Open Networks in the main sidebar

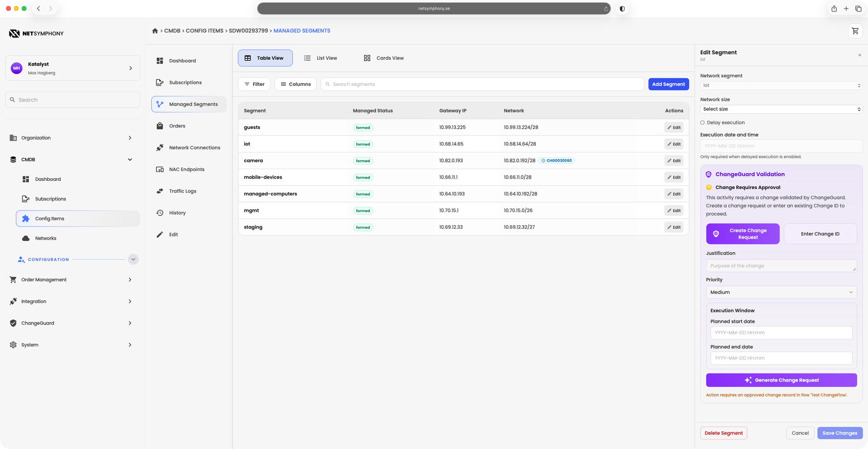tap(78, 238)
